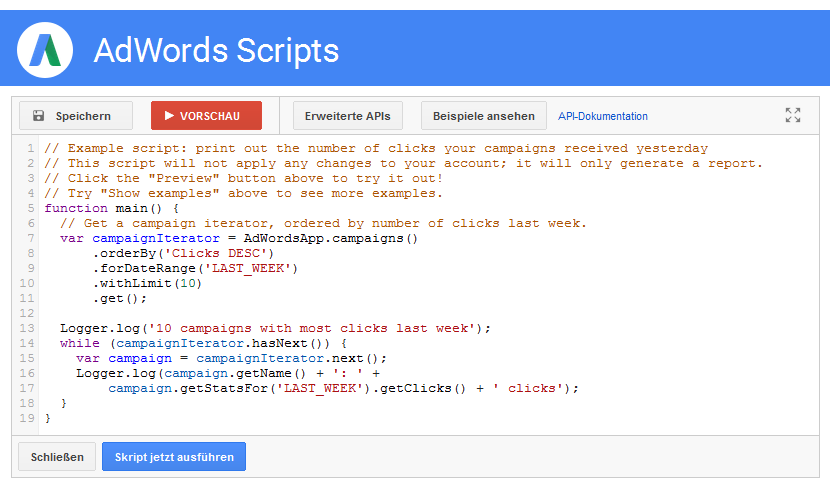Click the first comment line of script

click(375, 148)
